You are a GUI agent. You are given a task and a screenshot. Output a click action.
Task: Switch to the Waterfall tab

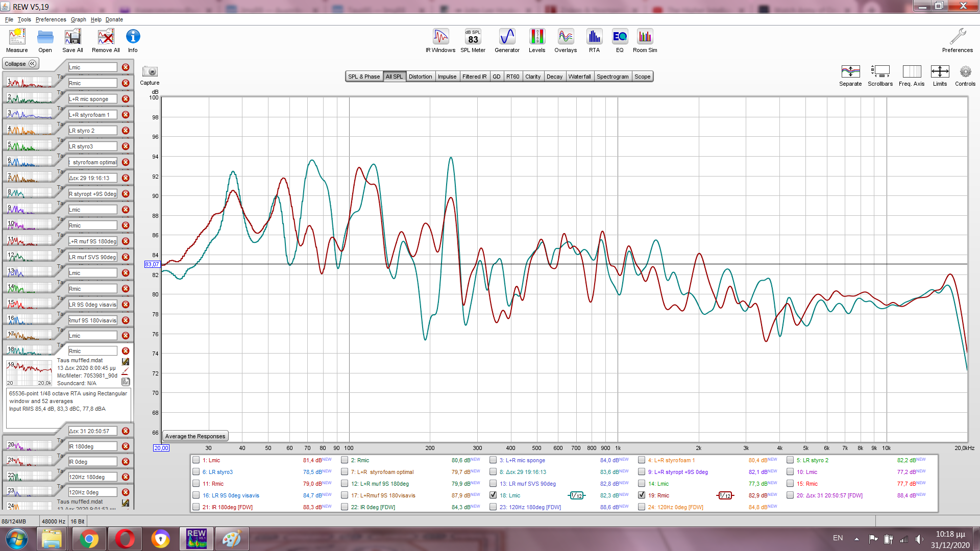579,77
